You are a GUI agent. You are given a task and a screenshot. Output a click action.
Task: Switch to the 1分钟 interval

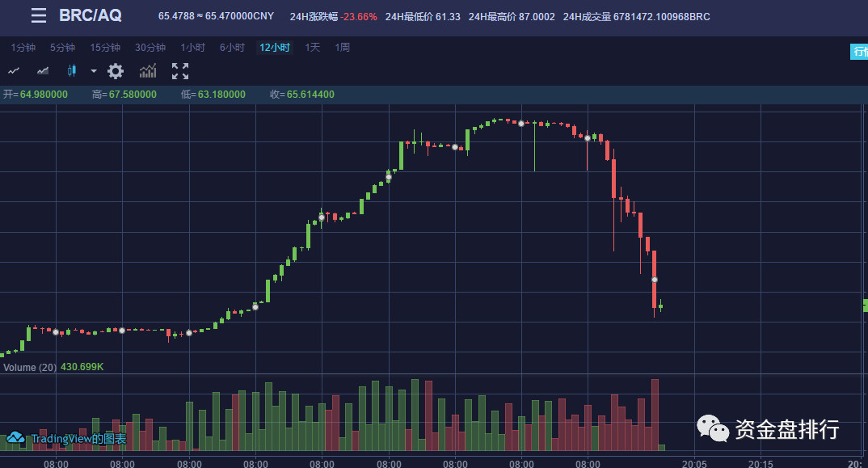coord(23,48)
